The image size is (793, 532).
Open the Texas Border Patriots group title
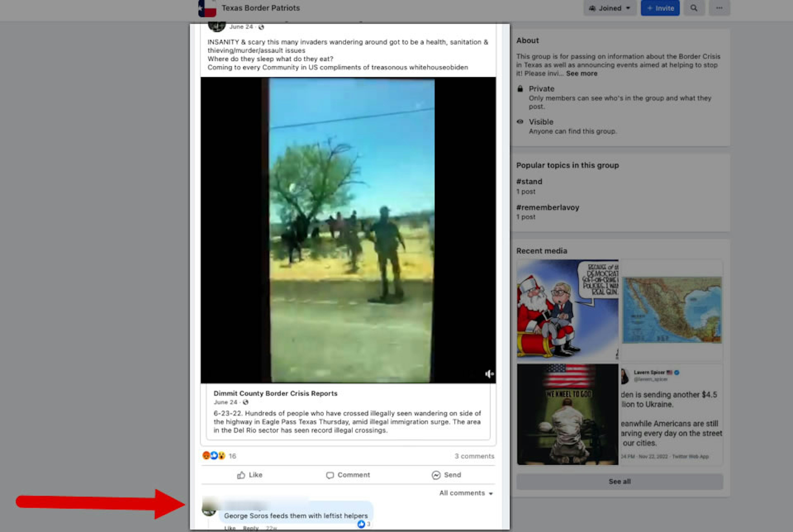pos(260,8)
